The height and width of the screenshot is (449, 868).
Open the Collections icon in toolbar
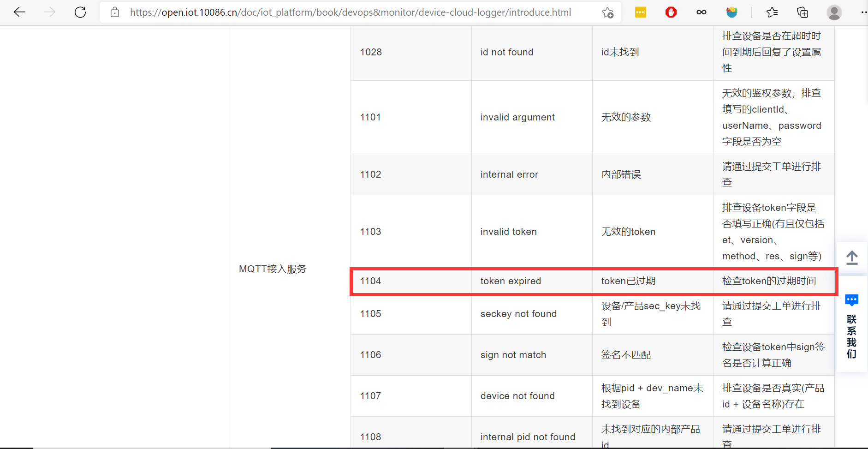[803, 12]
